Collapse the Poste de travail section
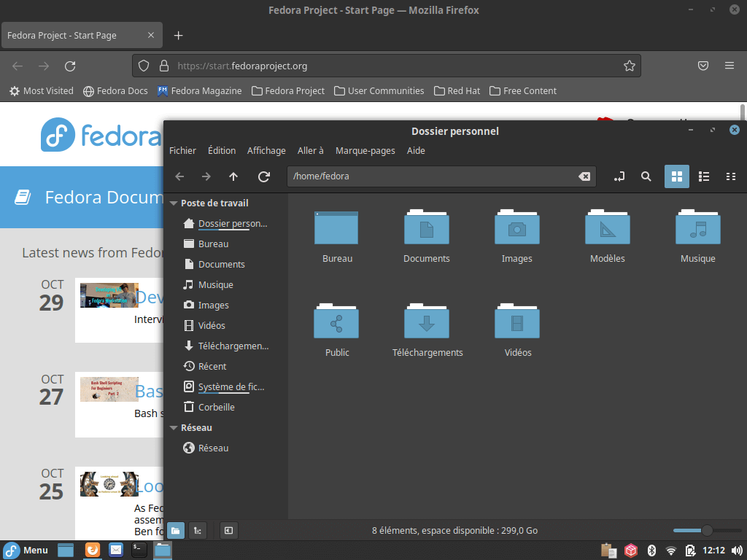The width and height of the screenshot is (747, 560). (174, 203)
